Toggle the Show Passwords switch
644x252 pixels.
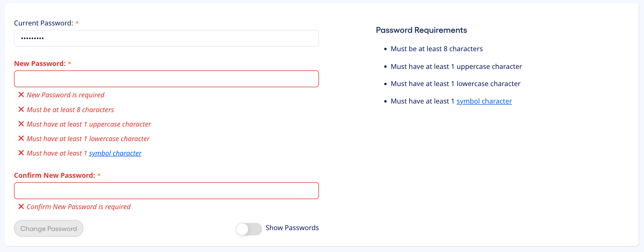tap(249, 229)
